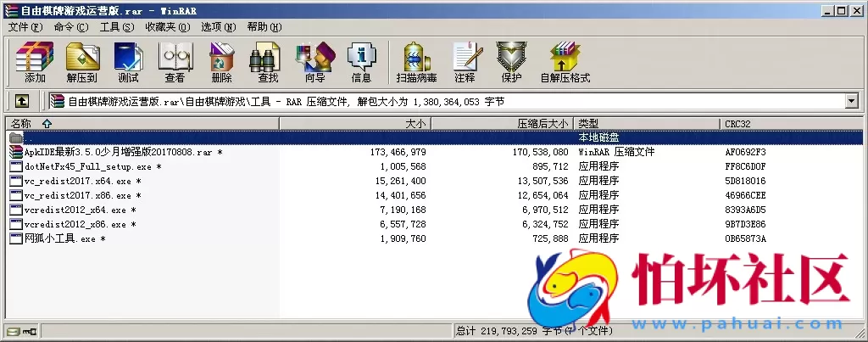868x342 pixels.
Task: Click packed size value 6,970,512
Action: pos(545,210)
